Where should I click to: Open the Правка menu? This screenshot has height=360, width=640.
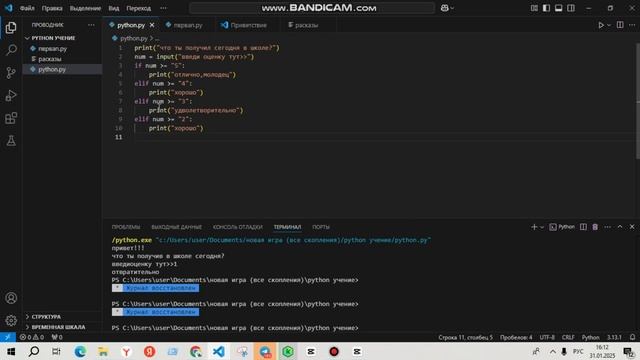52,8
